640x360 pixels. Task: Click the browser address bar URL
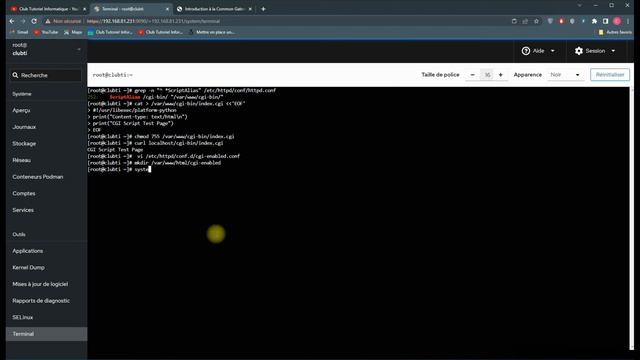point(153,21)
